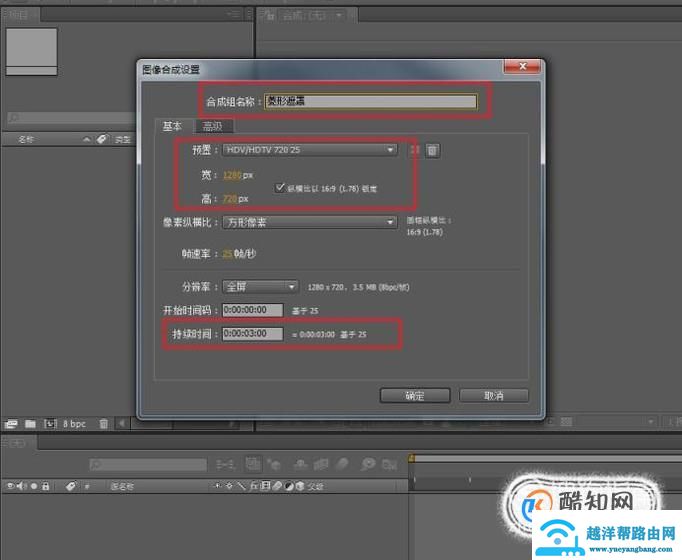682x560 pixels.
Task: Click the audio speaker column header icon
Action: [21, 486]
